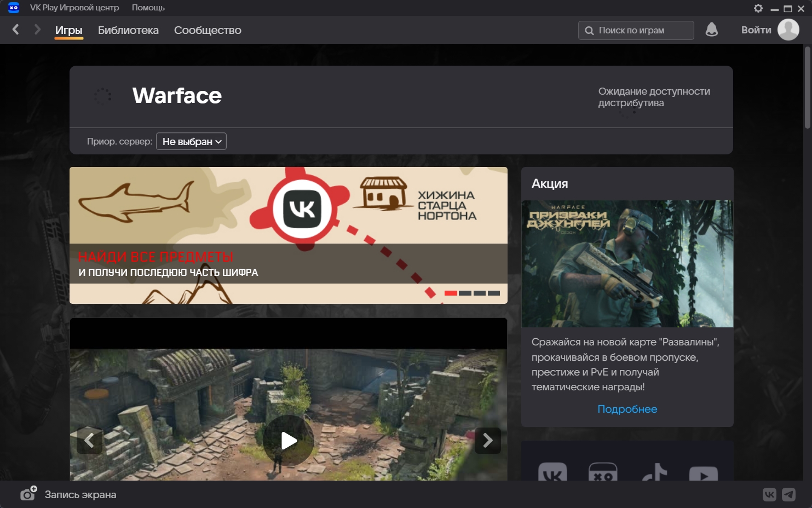Viewport: 812px width, 508px height.
Task: Focus the Поиск по играм search field
Action: click(x=636, y=30)
